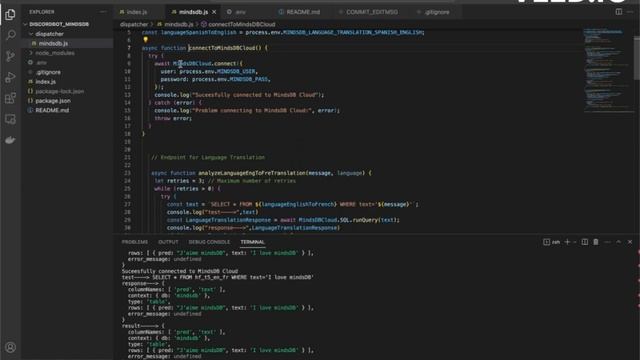
Task: Open index.js in Explorer tree
Action: [x=45, y=82]
